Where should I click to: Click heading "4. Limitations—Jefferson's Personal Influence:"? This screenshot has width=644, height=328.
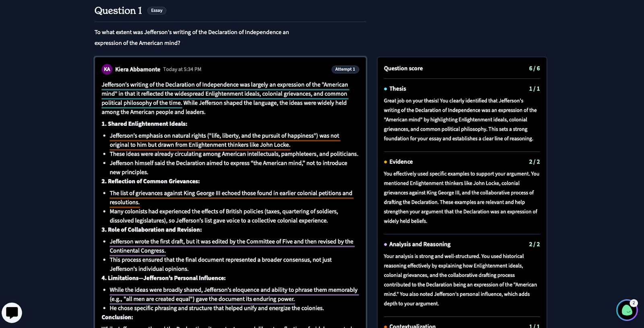pos(163,278)
